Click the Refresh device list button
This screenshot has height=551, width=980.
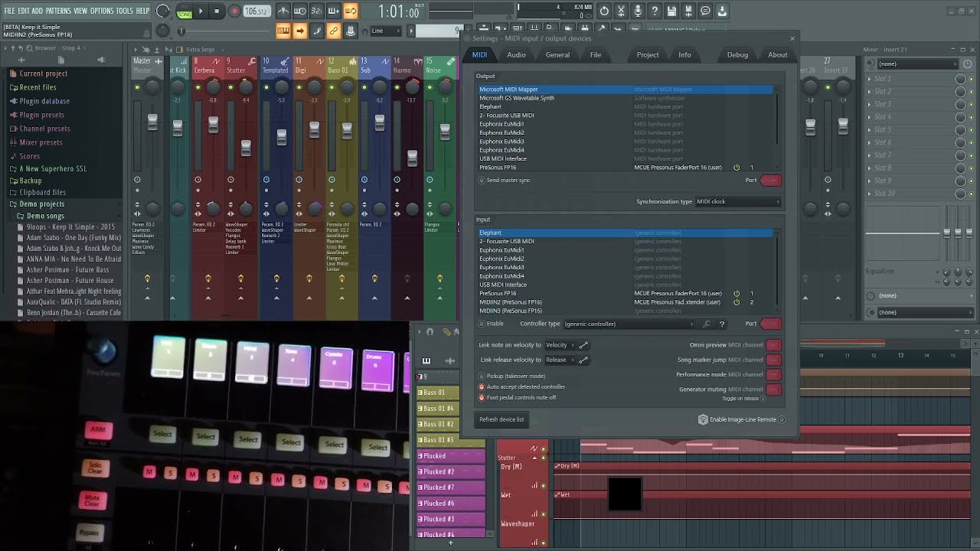pyautogui.click(x=501, y=419)
